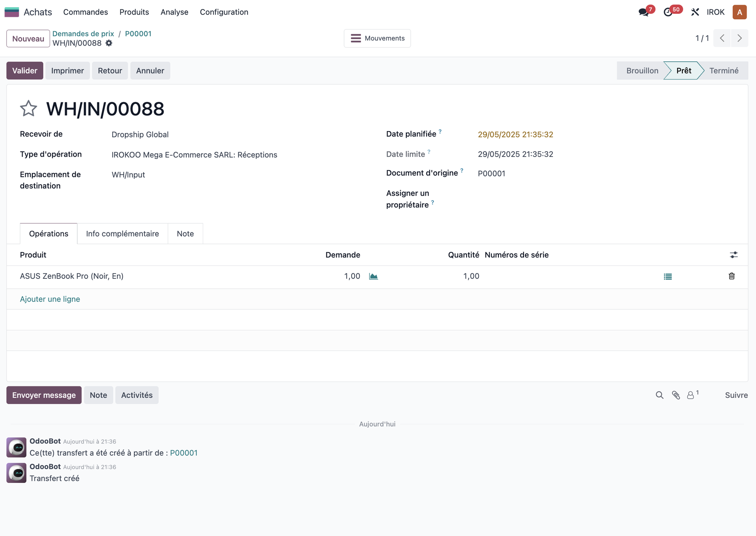The image size is (756, 536).
Task: Open the conversations message icon
Action: click(644, 12)
